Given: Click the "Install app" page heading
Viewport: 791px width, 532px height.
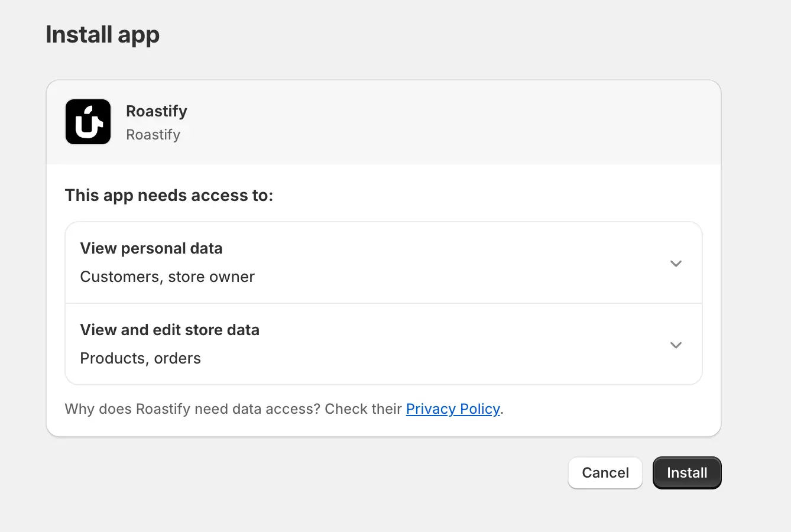Looking at the screenshot, I should (103, 34).
